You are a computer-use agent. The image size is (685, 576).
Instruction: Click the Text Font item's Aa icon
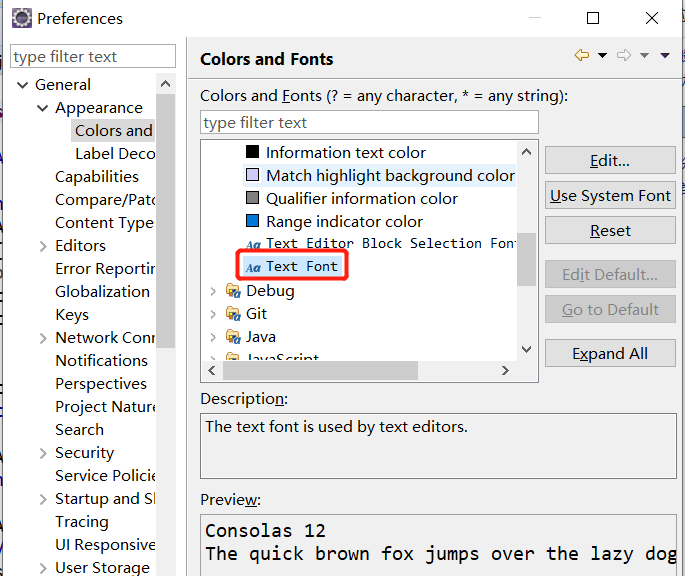(253, 267)
